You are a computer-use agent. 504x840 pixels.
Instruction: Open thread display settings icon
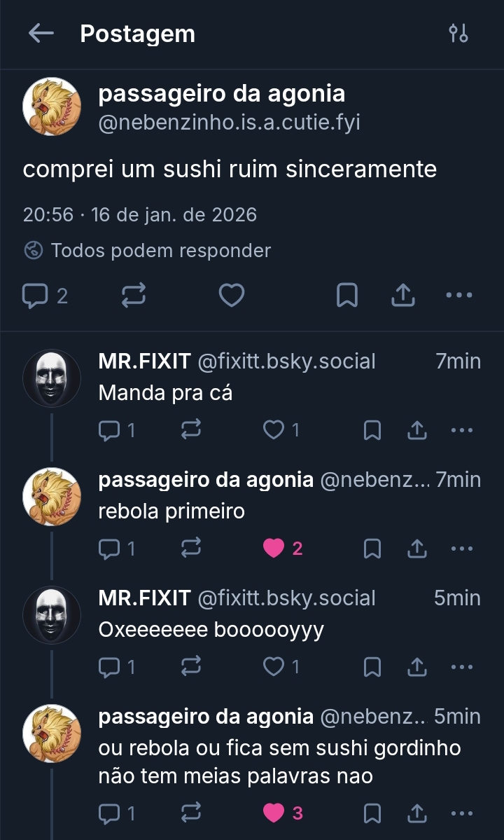pos(458,34)
